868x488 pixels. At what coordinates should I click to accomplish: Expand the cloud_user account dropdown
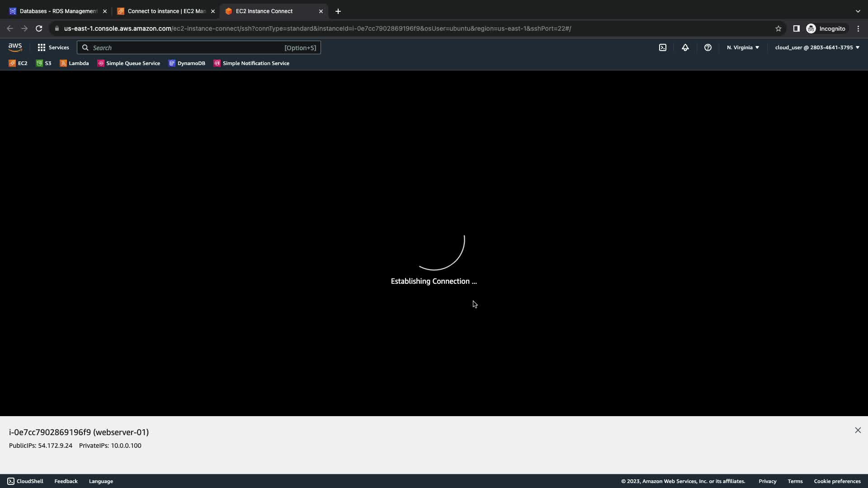click(x=817, y=47)
